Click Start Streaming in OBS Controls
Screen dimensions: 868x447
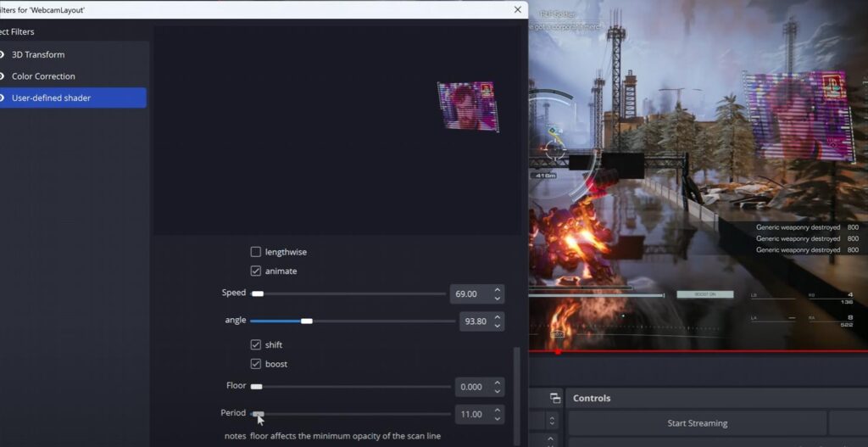tap(698, 423)
